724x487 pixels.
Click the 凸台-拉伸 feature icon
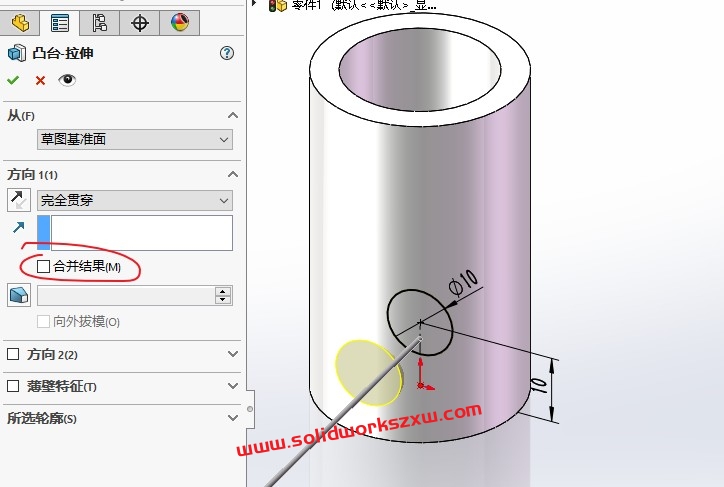17,53
